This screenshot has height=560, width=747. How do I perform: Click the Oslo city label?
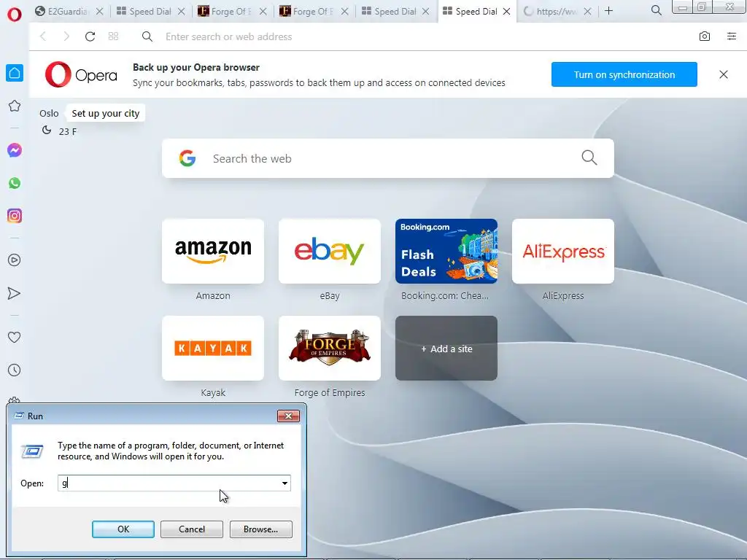(49, 113)
